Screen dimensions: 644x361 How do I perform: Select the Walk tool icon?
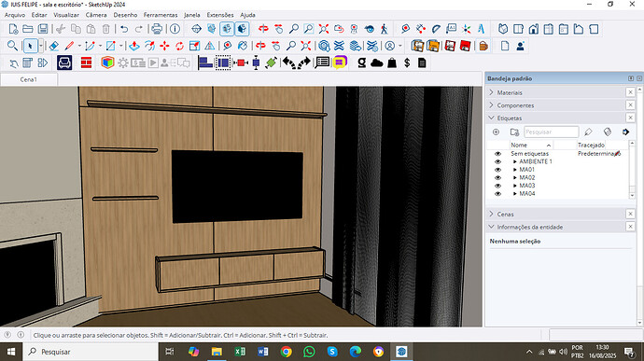click(x=384, y=29)
